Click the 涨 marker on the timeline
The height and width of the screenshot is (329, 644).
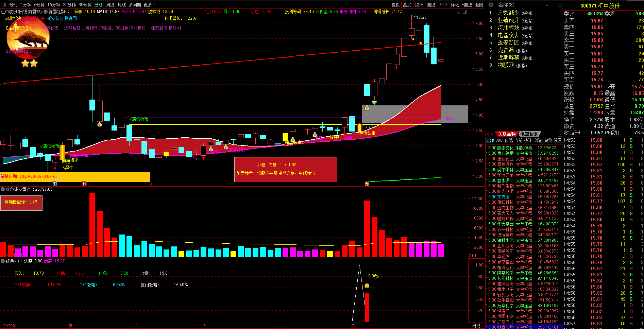84,184
